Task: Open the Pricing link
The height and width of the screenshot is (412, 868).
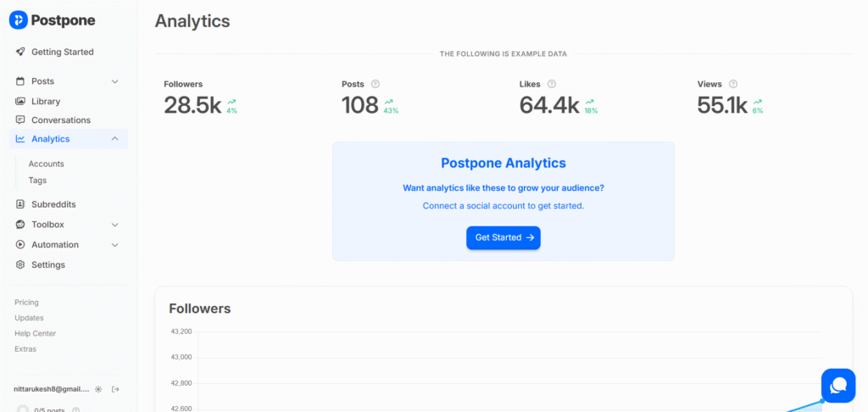Action: coord(26,303)
